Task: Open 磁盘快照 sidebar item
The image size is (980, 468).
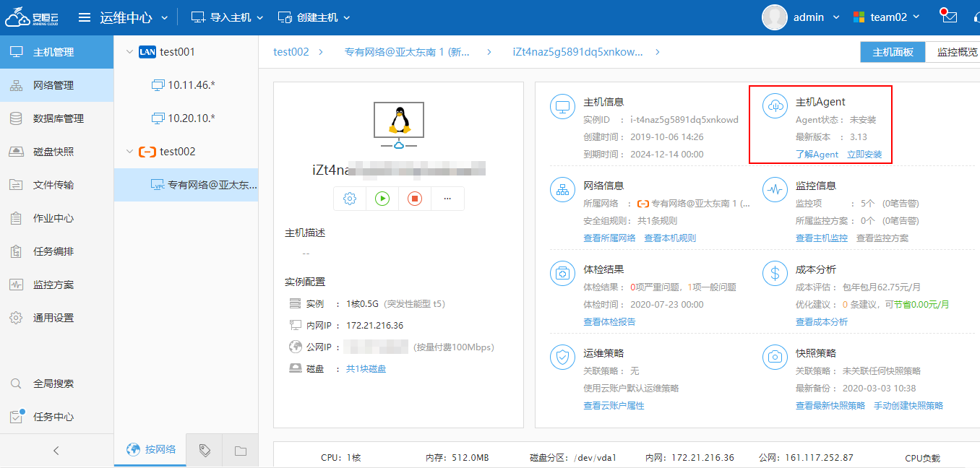Action: 56,152
